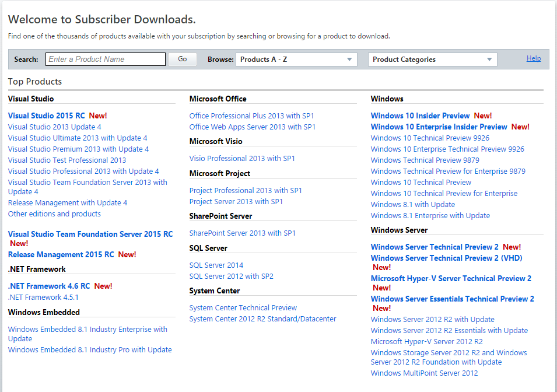Open SQL Server 2012 with SP2
557x392 pixels.
click(x=231, y=276)
